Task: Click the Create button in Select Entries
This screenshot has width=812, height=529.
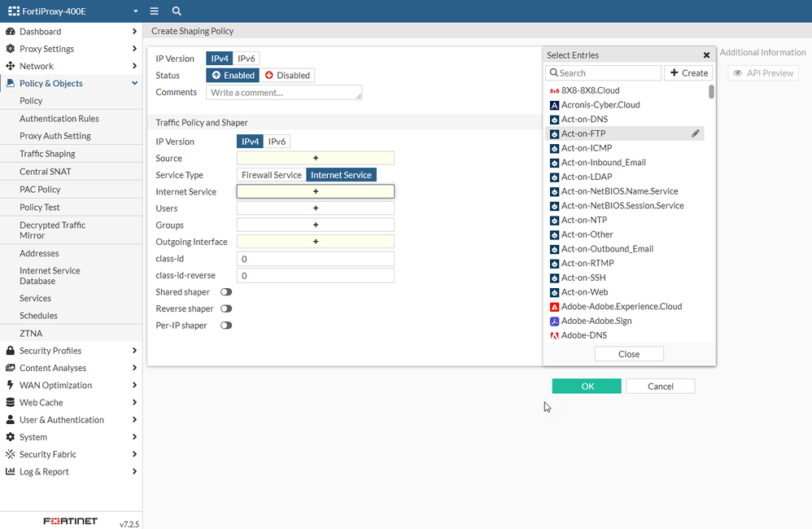Action: 689,73
